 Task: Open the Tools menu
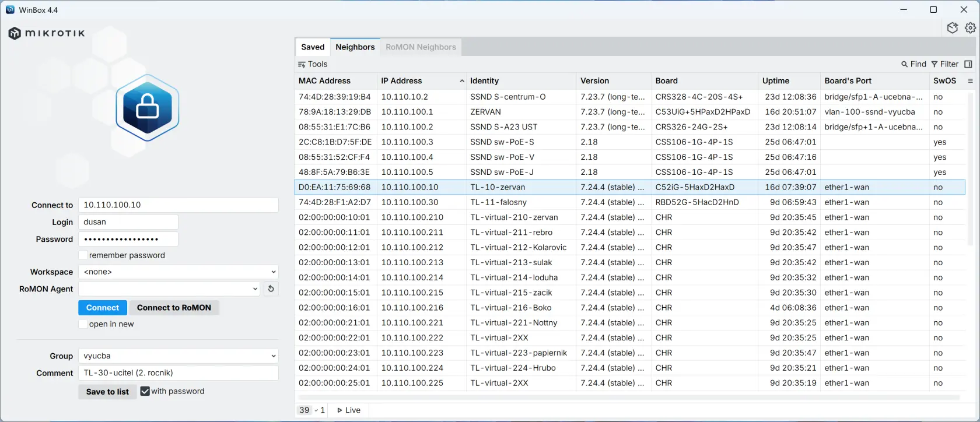click(313, 64)
